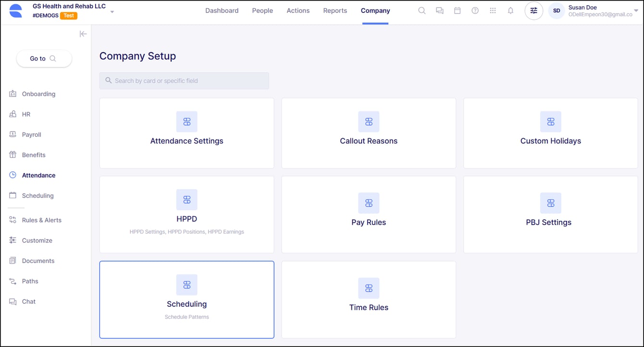Select Payroll in the sidebar
644x347 pixels.
pos(32,135)
